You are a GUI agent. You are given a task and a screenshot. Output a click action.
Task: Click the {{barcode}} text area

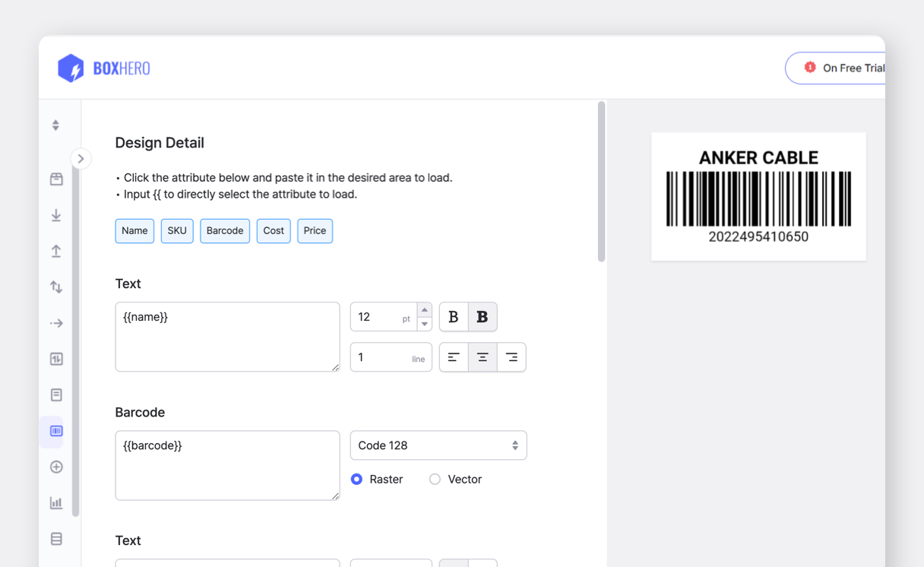pyautogui.click(x=227, y=465)
